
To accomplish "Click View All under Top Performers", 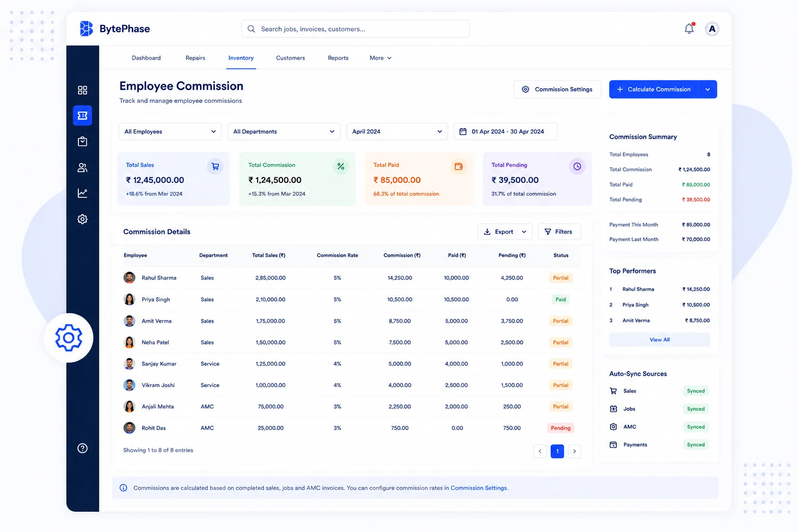I will pos(659,340).
